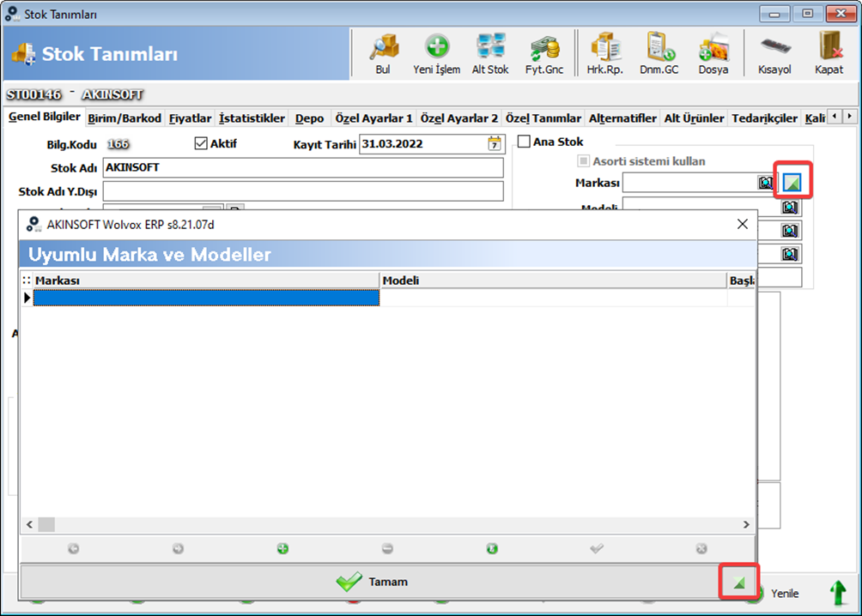Viewport: 862px width, 616px height.
Task: Click the Markası lookup search icon
Action: pos(765,183)
